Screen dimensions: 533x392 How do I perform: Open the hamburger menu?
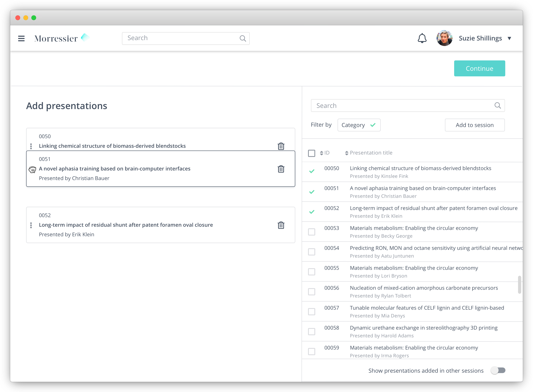21,38
